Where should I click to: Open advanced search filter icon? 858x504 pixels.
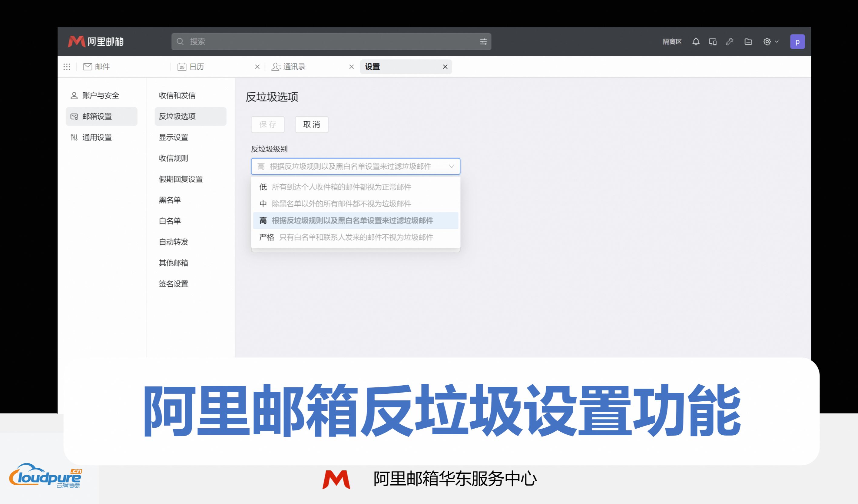[x=483, y=41]
